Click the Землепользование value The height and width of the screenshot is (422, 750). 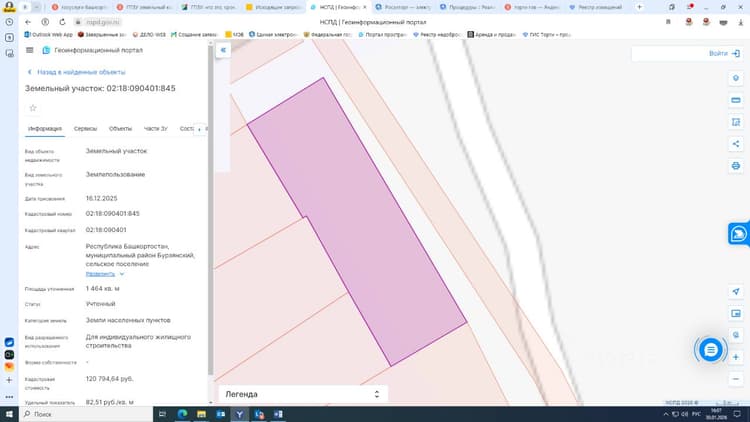coord(115,175)
